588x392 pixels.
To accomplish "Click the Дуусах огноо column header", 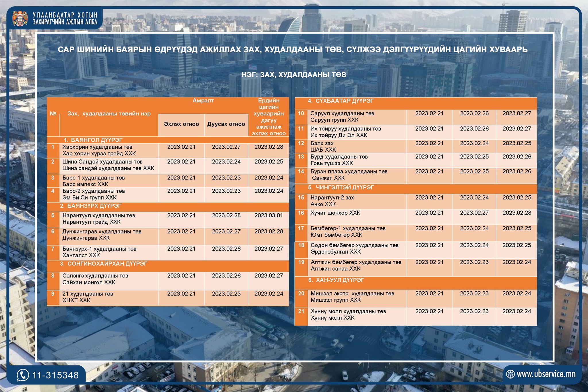I will (x=226, y=124).
